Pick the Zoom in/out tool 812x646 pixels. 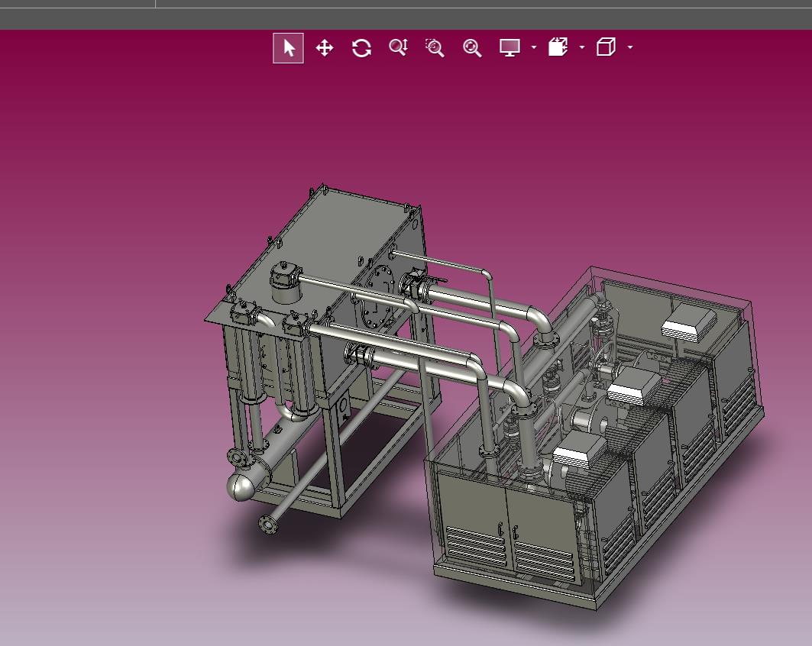(x=398, y=47)
